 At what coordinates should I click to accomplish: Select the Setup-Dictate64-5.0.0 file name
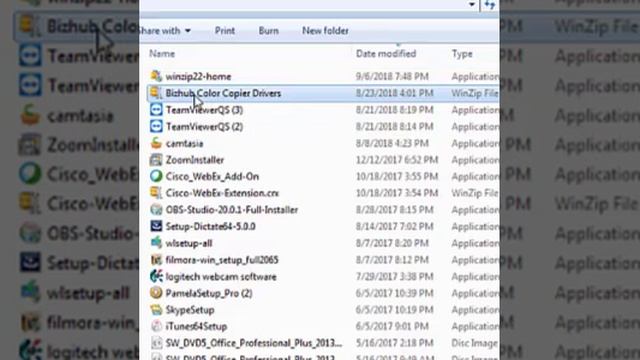[211, 227]
